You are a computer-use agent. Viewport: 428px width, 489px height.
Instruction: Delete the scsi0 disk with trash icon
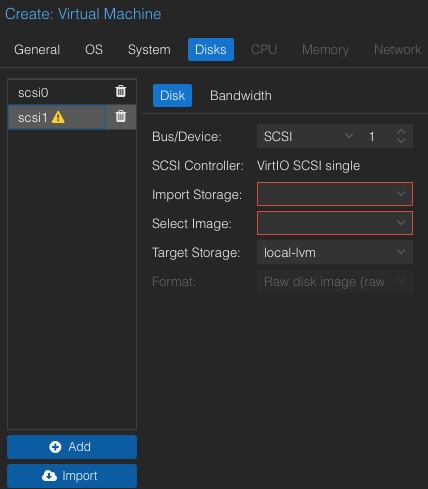point(121,91)
